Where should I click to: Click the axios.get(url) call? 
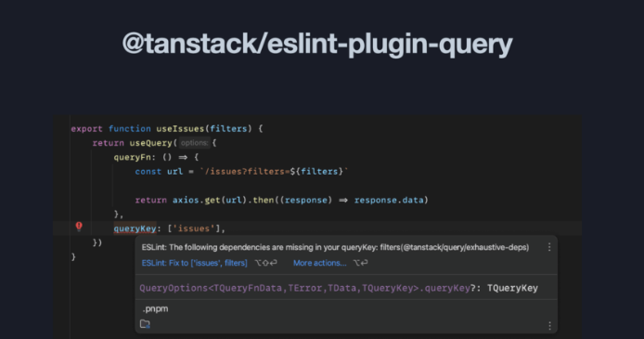click(x=210, y=200)
